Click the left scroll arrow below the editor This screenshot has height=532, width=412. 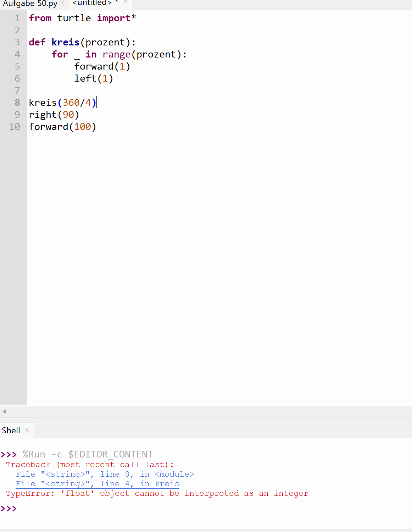4,411
